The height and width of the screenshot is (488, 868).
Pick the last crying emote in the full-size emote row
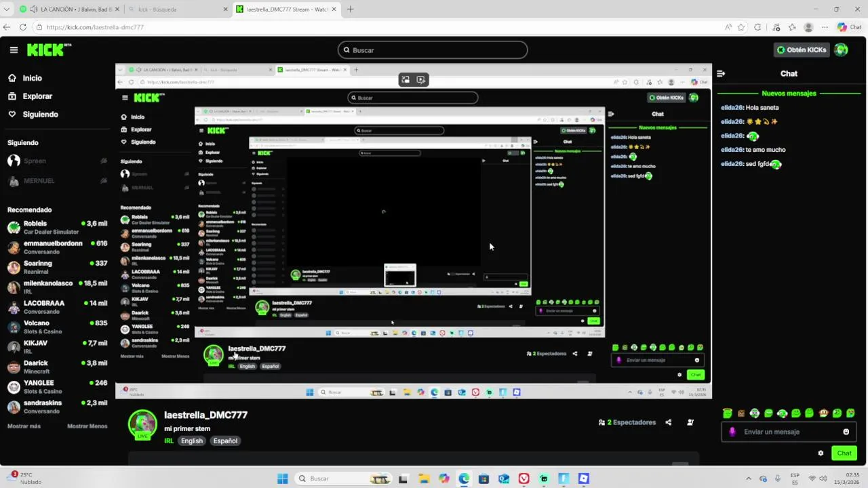point(850,413)
